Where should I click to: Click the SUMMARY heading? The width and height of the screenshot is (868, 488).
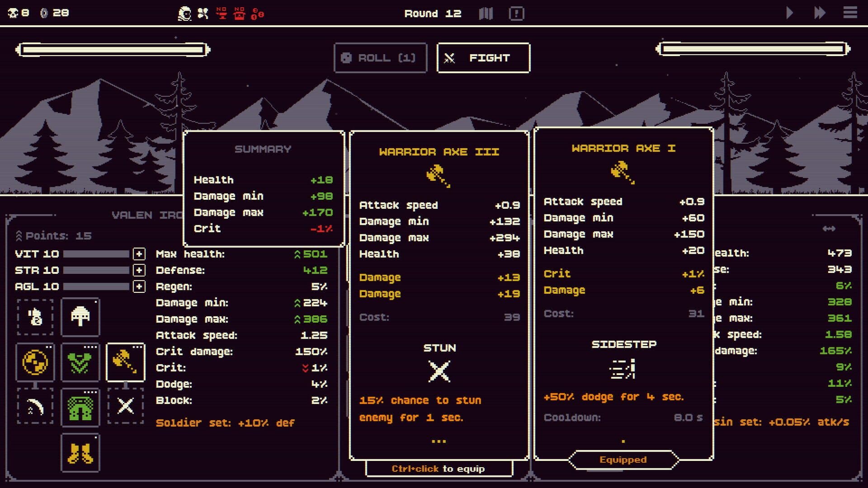[263, 149]
